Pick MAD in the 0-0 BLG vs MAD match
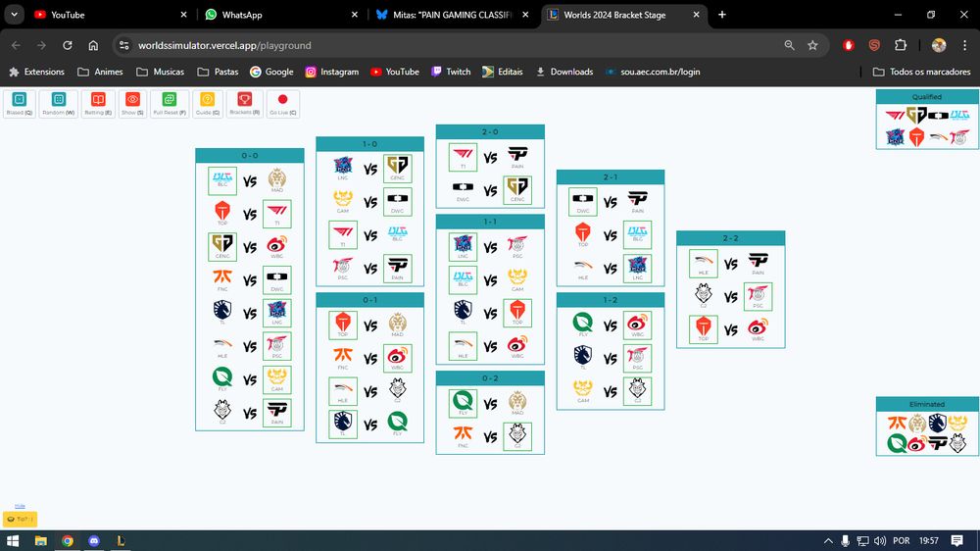The width and height of the screenshot is (980, 551). (x=277, y=181)
